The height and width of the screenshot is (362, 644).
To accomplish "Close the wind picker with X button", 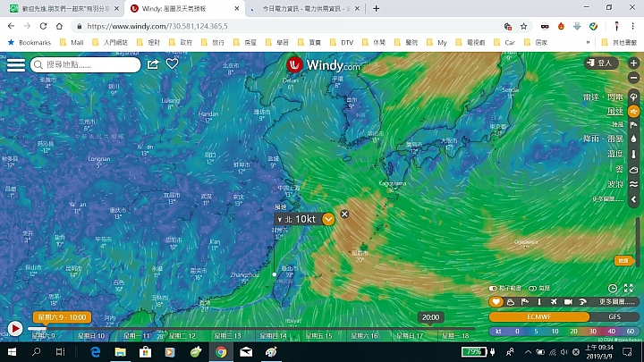I will 344,214.
